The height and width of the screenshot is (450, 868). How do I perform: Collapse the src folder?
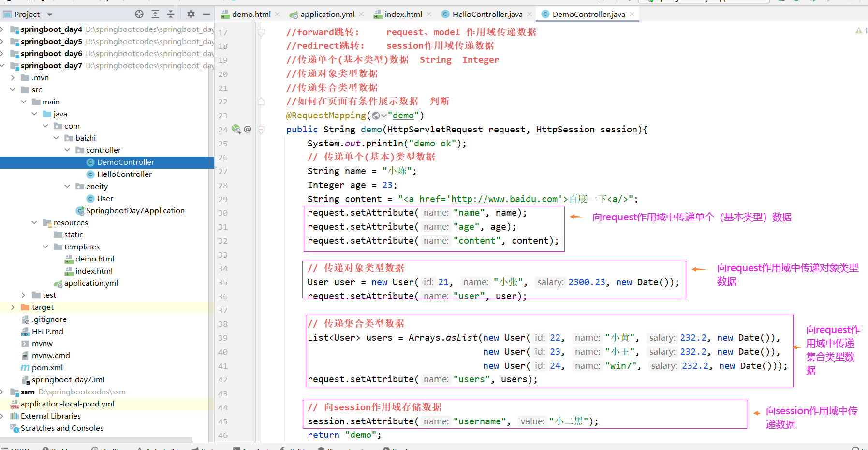(13, 90)
